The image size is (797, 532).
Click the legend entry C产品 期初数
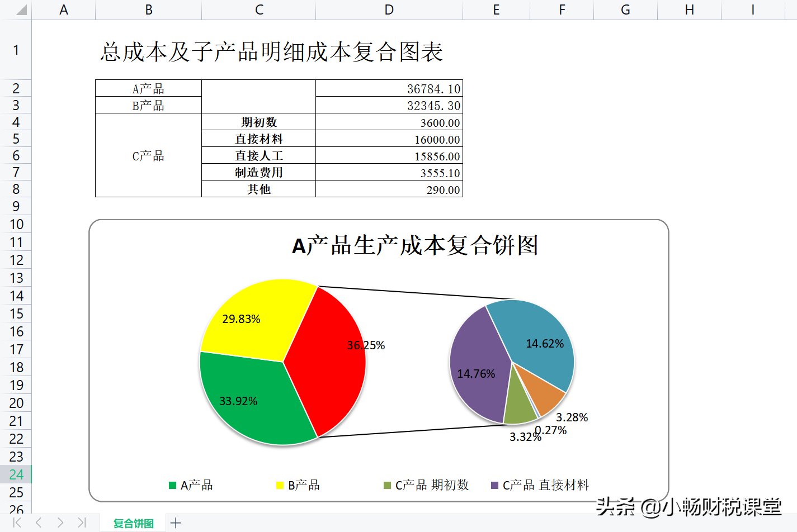(435, 485)
